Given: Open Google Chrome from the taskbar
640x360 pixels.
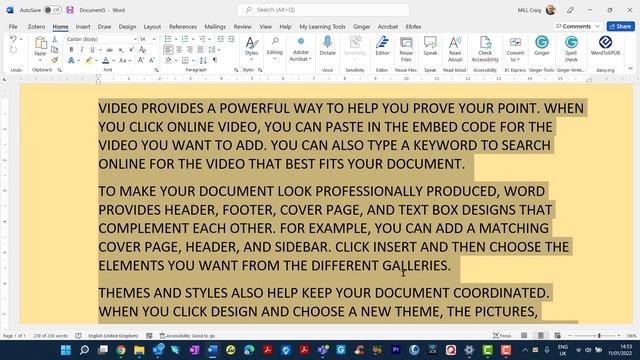Looking at the screenshot, I should pos(120,350).
